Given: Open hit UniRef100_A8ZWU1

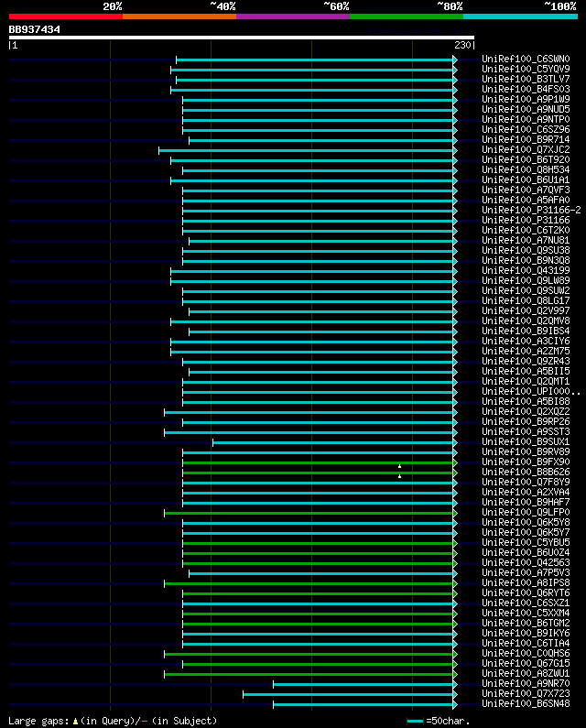Looking at the screenshot, I should point(526,674).
